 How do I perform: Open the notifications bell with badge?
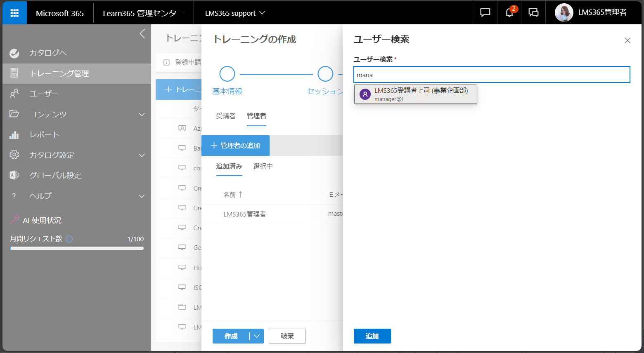(509, 13)
